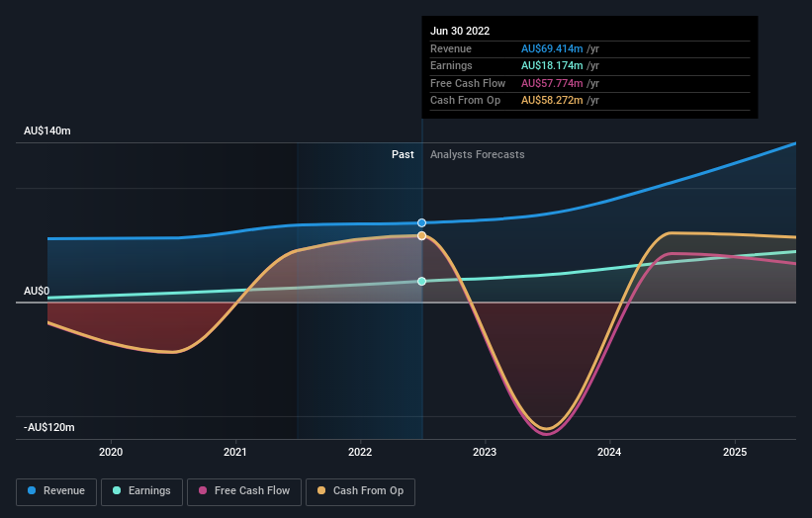Click the 2020 x-axis label
Screen dimensions: 812x518
tap(111, 452)
